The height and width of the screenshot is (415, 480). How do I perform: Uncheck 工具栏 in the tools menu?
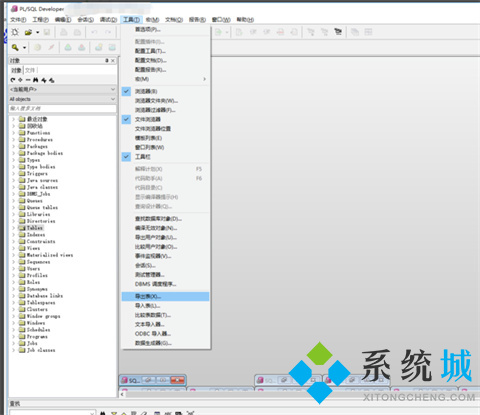point(126,157)
